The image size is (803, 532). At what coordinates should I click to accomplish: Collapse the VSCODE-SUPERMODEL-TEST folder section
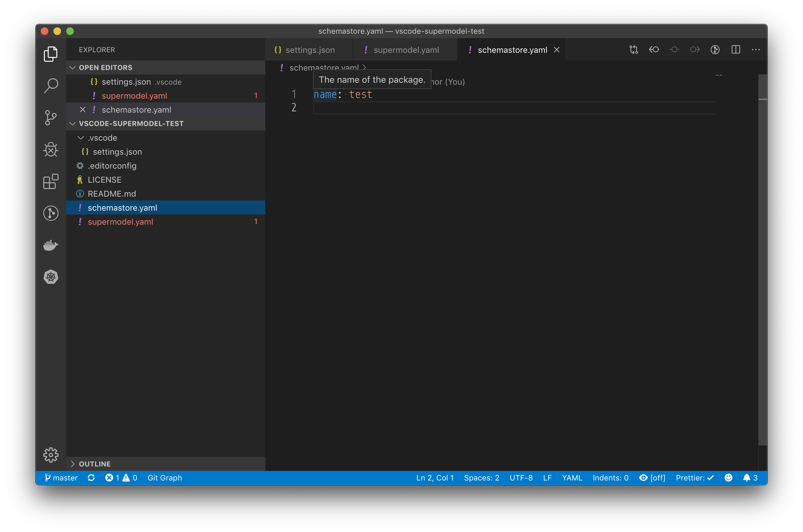tap(165, 123)
